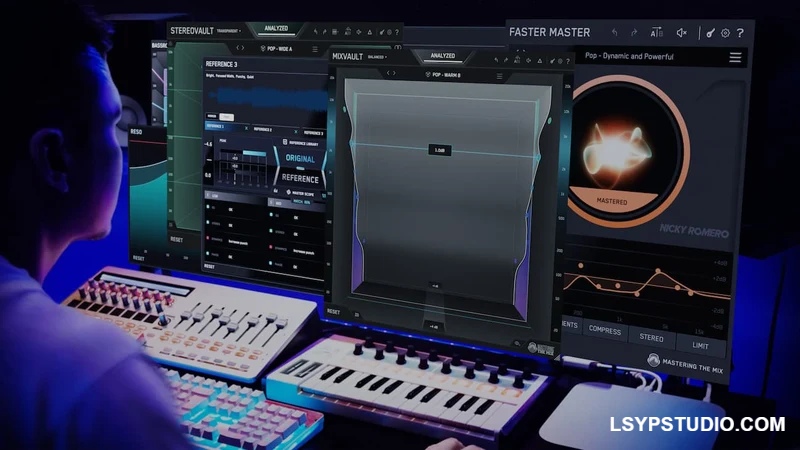Switch playback to REFERENCE in Reference 3
Viewport: 800px width, 450px height.
tap(300, 179)
